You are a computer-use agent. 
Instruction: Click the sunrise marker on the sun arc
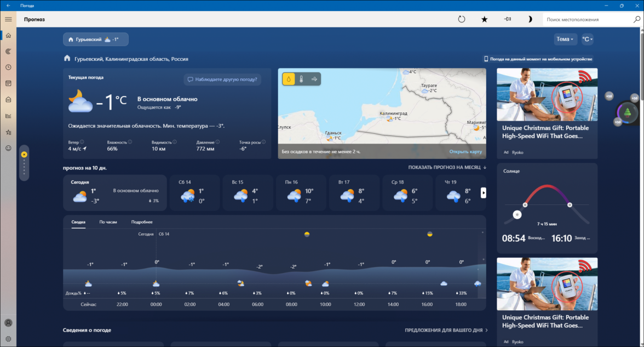(x=525, y=204)
